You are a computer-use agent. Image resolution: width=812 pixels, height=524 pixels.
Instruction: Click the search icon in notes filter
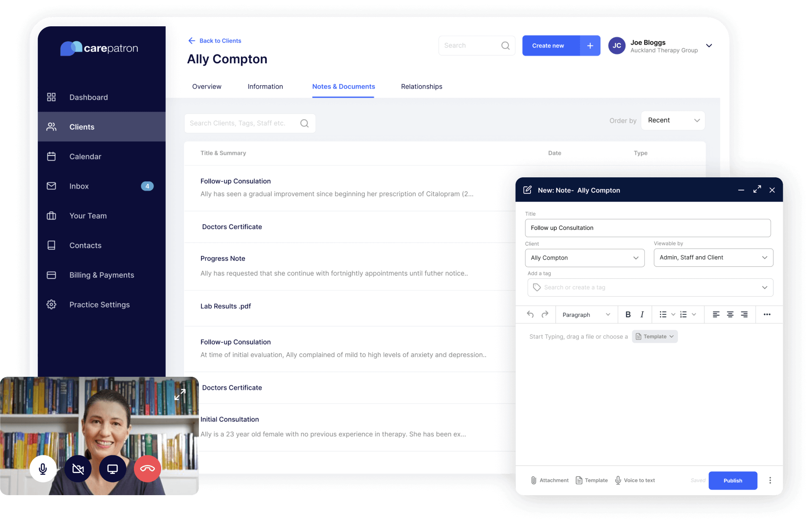304,123
